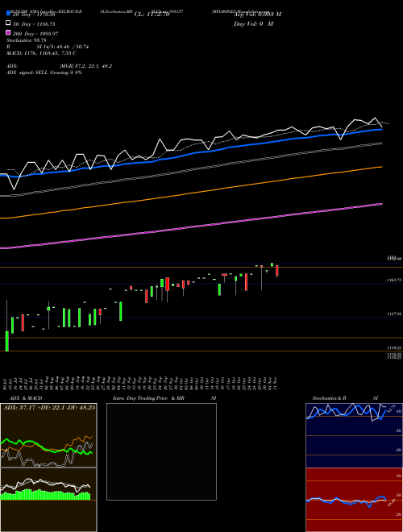The image size is (403, 532).
Task: Open the blue Stochastics chart panel
Action: (x=354, y=435)
